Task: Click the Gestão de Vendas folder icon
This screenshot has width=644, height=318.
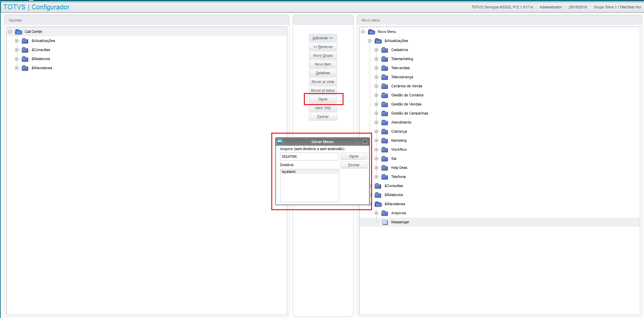Action: click(x=385, y=104)
